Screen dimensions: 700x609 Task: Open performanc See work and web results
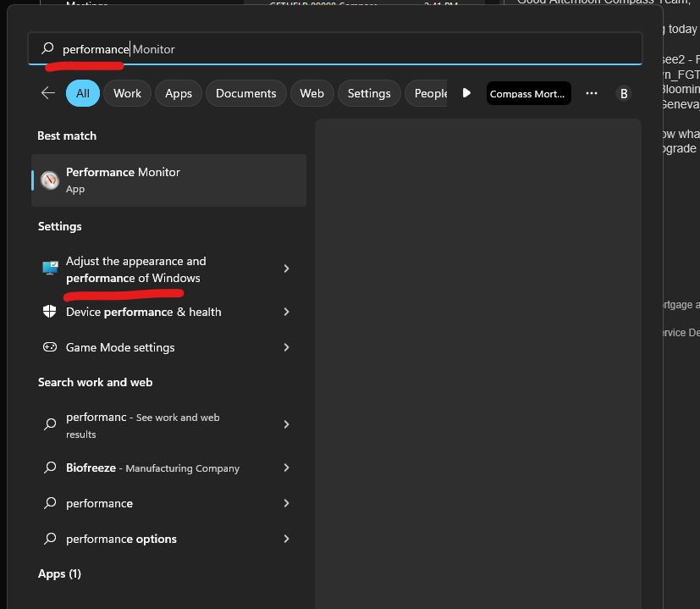168,425
